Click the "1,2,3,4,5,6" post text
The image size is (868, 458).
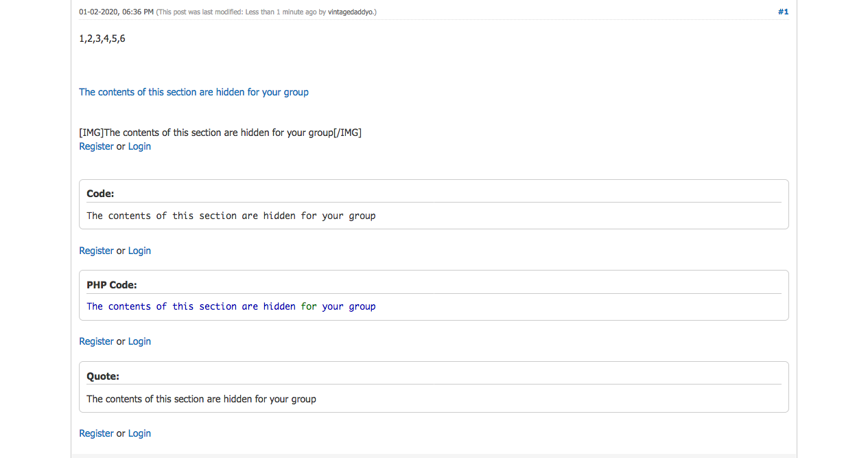pos(102,38)
